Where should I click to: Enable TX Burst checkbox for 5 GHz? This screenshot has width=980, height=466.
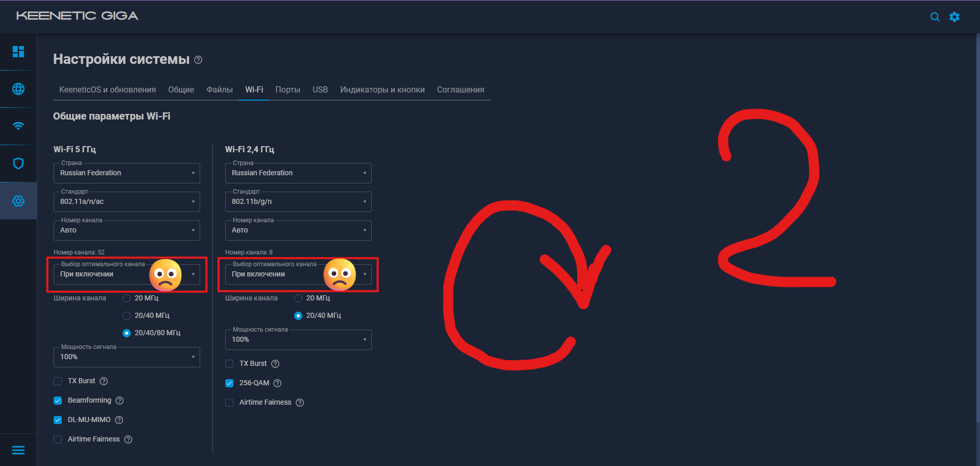click(x=58, y=381)
